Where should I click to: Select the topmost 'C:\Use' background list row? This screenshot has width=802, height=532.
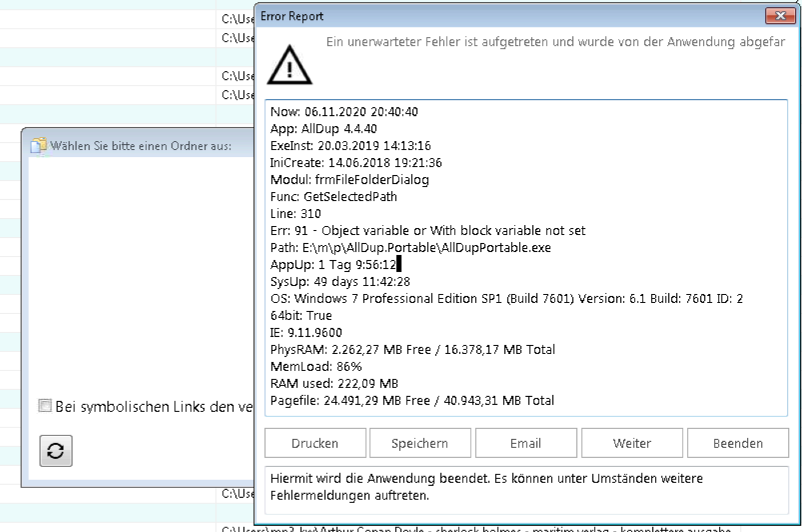236,19
